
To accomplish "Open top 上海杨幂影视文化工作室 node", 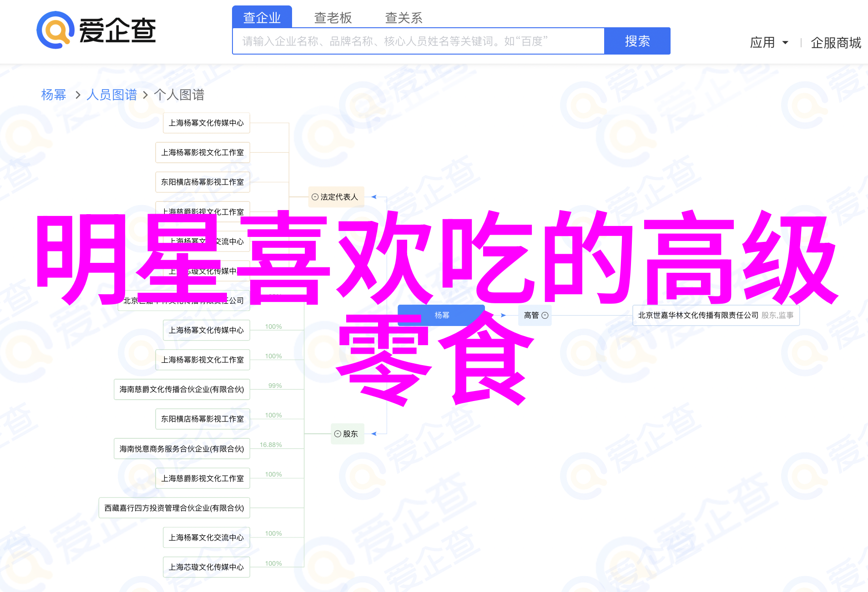I will (x=203, y=152).
